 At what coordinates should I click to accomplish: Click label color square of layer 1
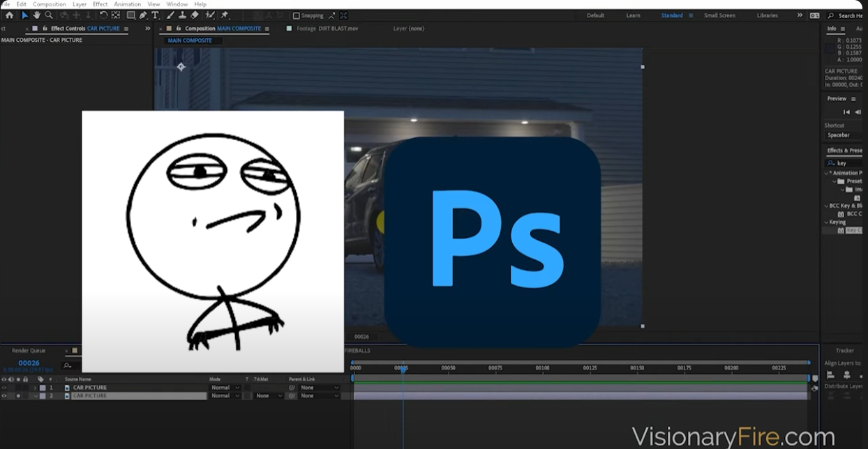[x=43, y=388]
